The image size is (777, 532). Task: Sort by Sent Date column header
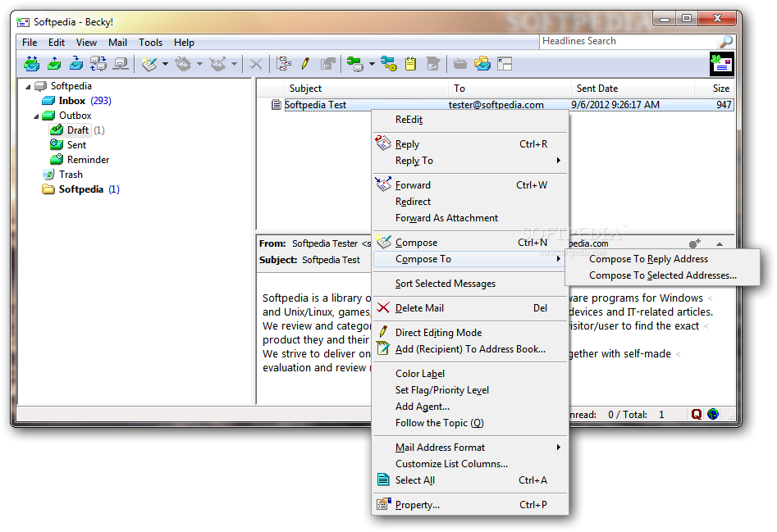tap(633, 89)
